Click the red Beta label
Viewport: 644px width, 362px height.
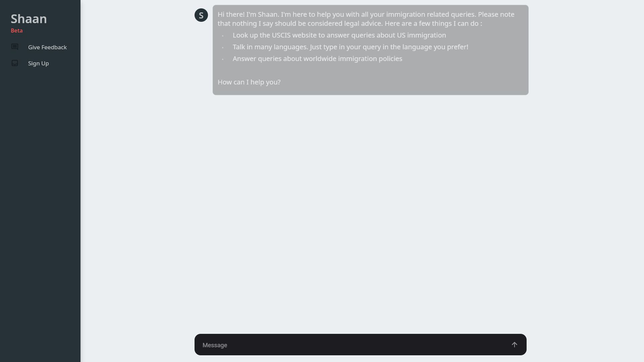[17, 31]
